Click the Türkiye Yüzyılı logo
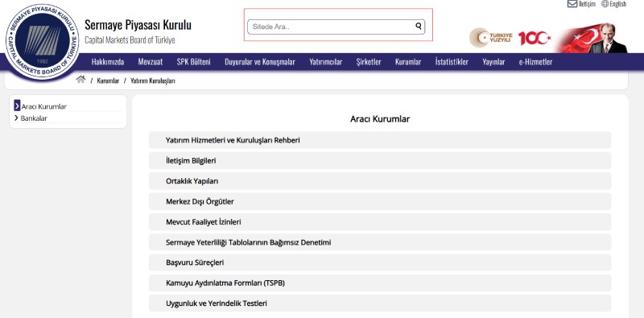Image resolution: width=644 pixels, height=318 pixels. tap(491, 38)
